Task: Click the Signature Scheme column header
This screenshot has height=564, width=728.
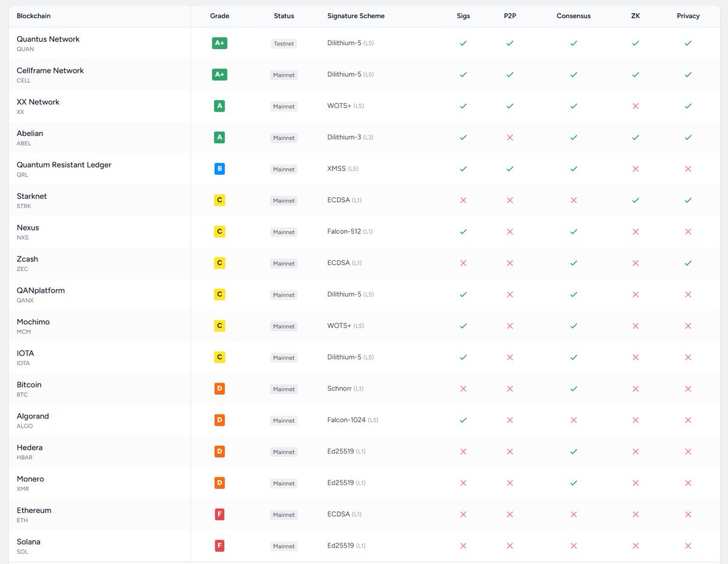Action: coord(356,16)
